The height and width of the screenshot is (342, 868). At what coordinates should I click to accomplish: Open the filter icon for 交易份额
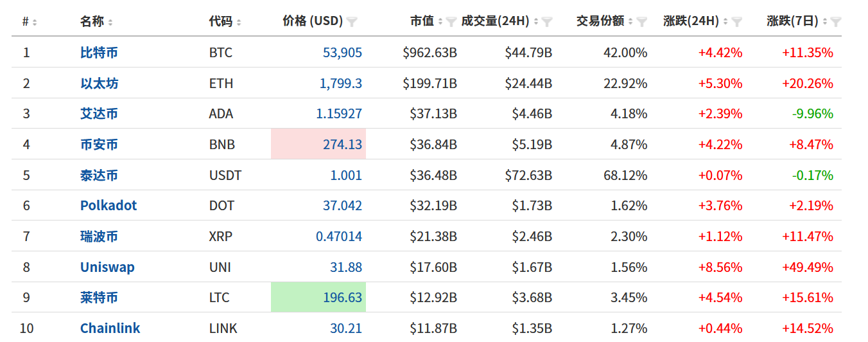point(642,22)
